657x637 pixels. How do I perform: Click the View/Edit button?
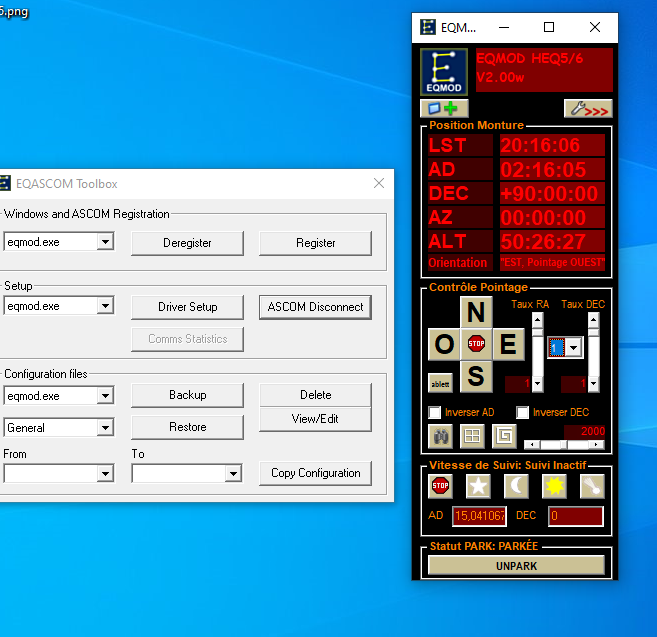pyautogui.click(x=316, y=419)
